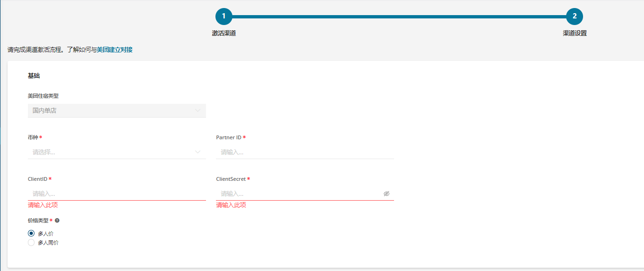Toggle ClientSecret visibility eye icon
The height and width of the screenshot is (271, 644).
tap(386, 194)
